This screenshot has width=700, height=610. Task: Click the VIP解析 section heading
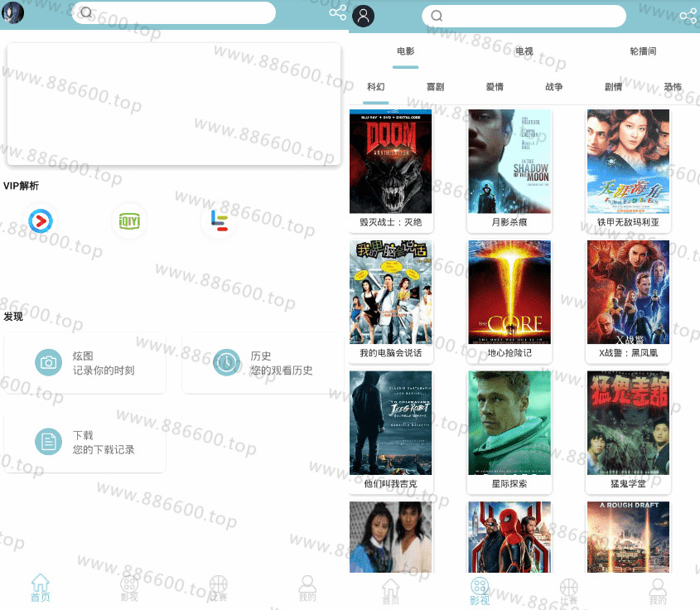click(21, 186)
